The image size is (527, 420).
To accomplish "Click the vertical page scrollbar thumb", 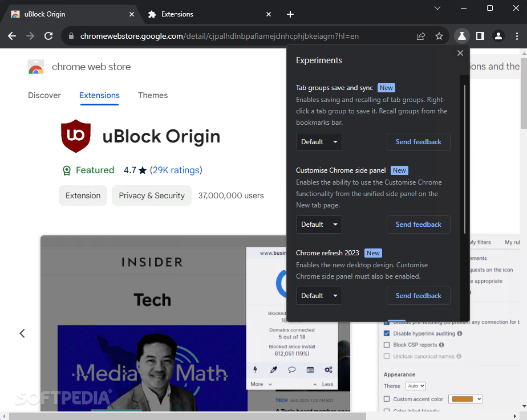I will coord(524,92).
